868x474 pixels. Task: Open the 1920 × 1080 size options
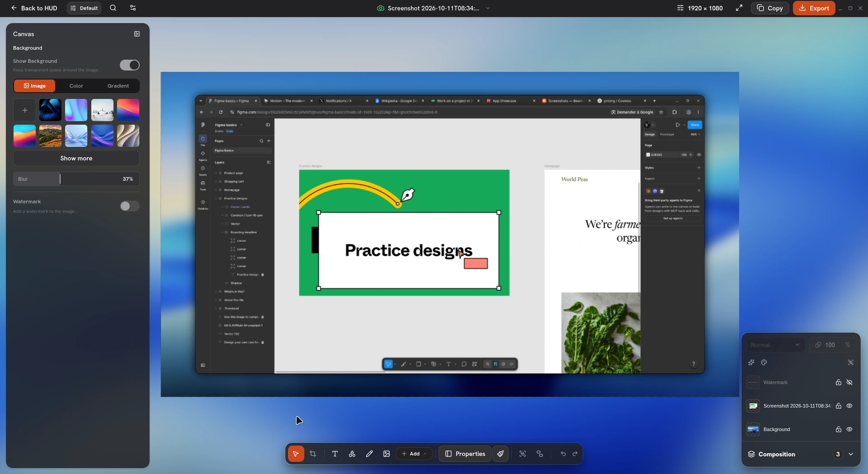click(x=699, y=8)
